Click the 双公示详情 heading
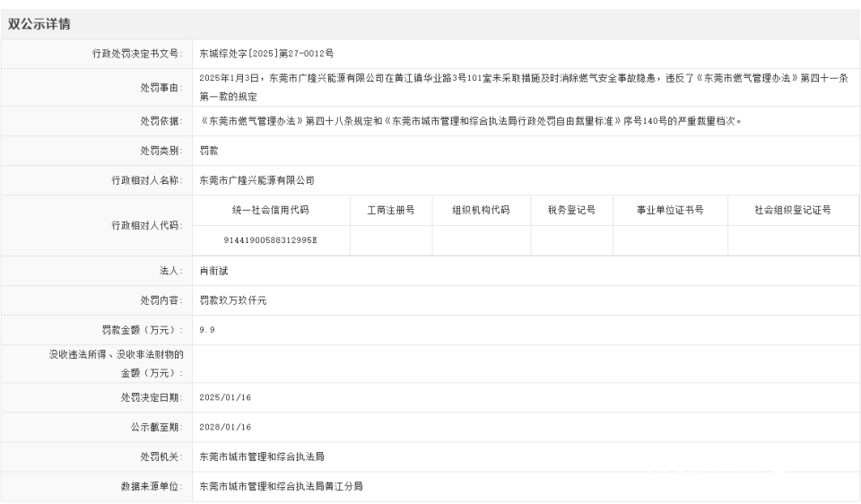 click(x=39, y=24)
